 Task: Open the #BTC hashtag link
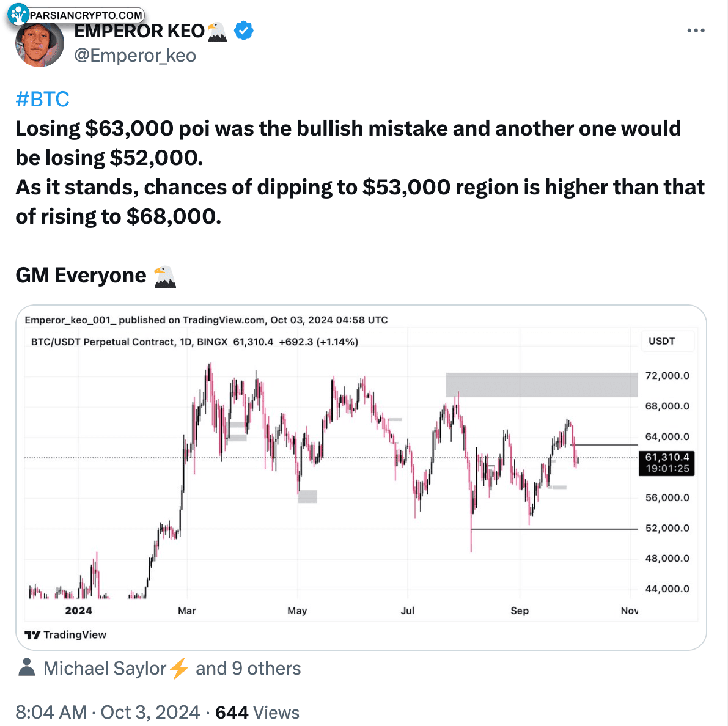click(42, 100)
